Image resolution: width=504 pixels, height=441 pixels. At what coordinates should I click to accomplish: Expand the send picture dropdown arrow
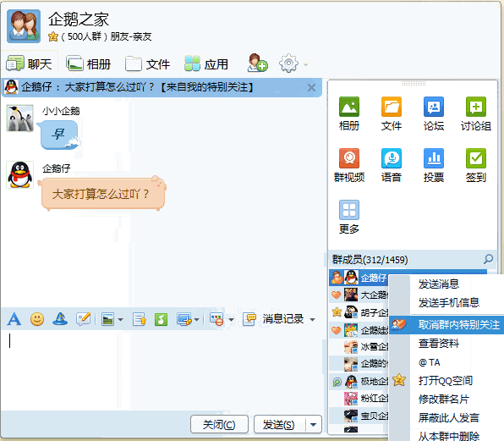point(121,320)
